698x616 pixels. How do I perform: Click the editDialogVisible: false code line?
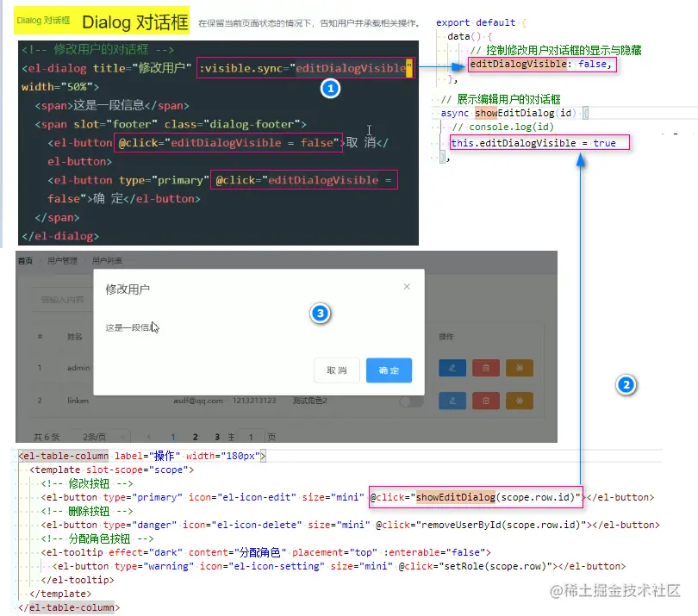(x=541, y=64)
